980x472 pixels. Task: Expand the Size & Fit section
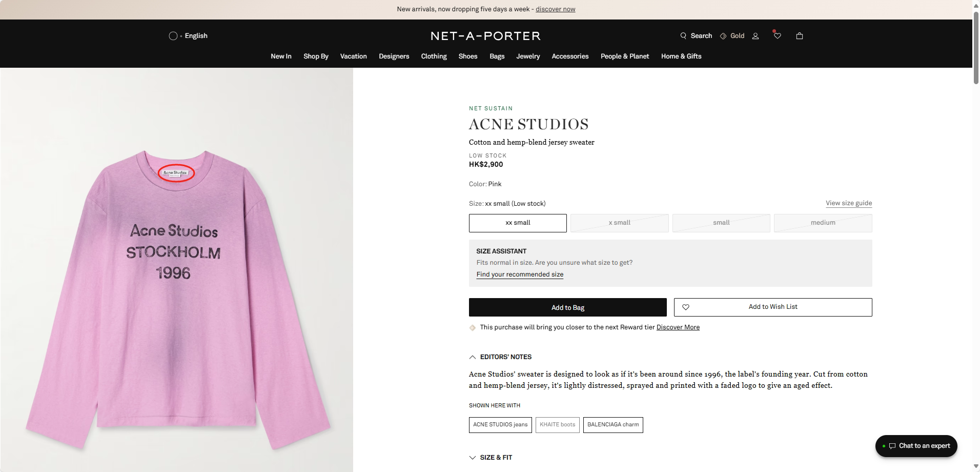click(472, 458)
